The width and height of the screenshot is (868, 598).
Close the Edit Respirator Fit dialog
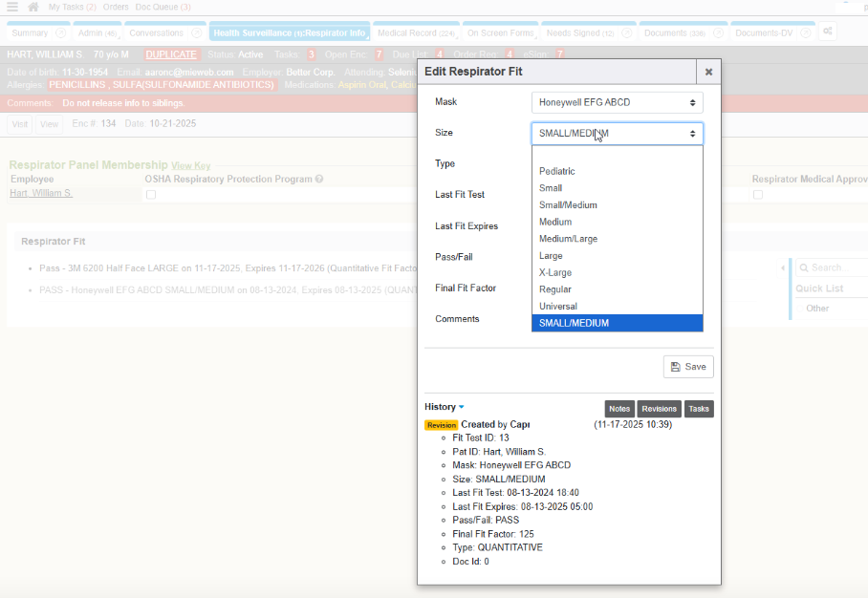pyautogui.click(x=708, y=72)
